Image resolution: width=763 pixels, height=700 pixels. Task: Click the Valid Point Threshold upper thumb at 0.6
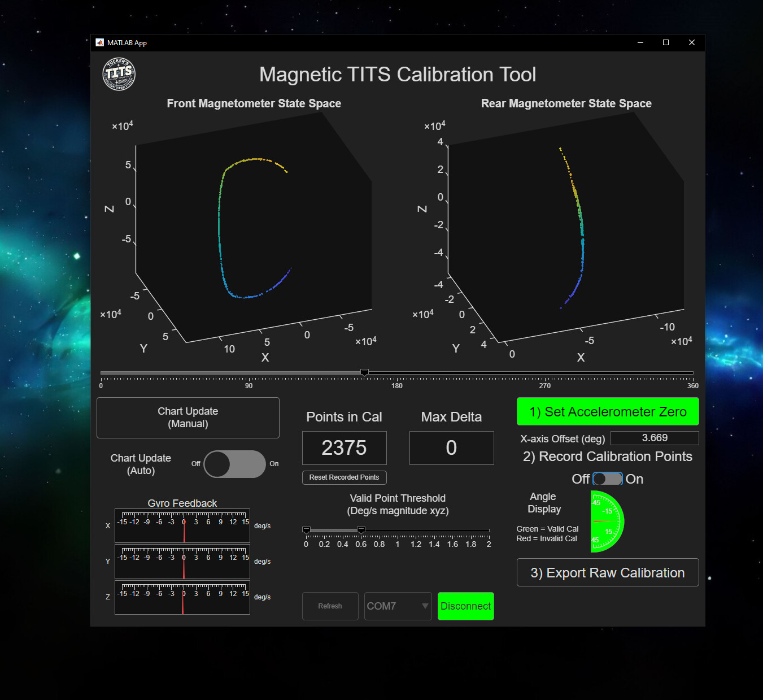[361, 530]
